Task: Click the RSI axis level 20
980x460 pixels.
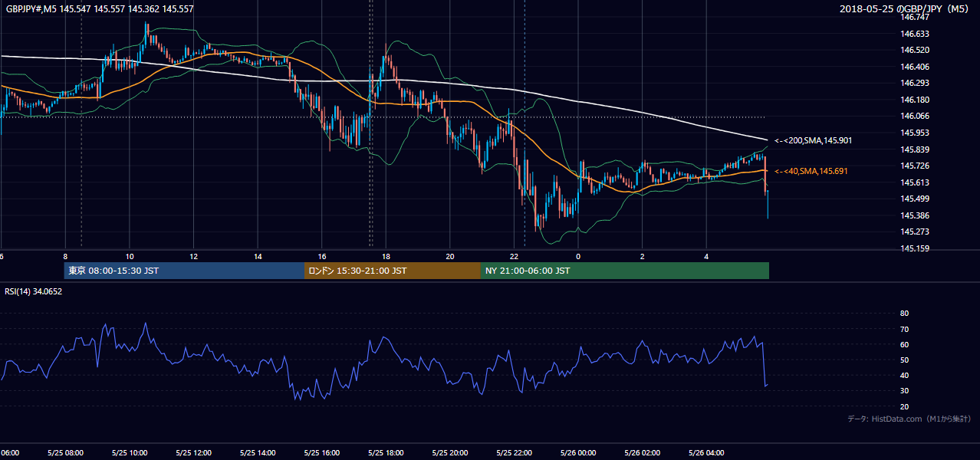Action: [904, 406]
